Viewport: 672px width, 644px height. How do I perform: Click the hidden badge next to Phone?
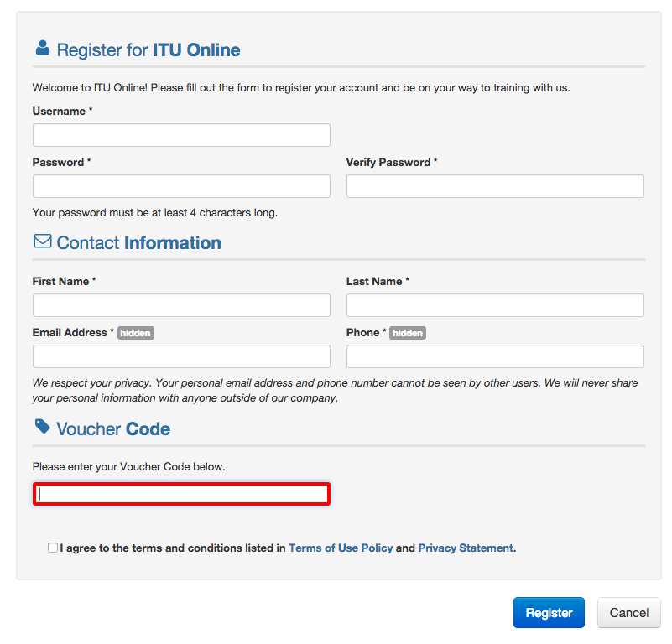point(407,333)
